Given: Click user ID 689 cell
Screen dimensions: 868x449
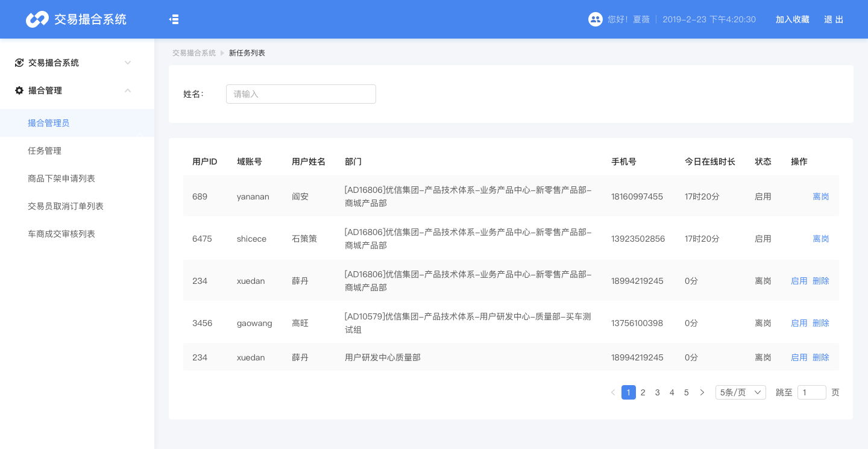Looking at the screenshot, I should click(x=200, y=196).
